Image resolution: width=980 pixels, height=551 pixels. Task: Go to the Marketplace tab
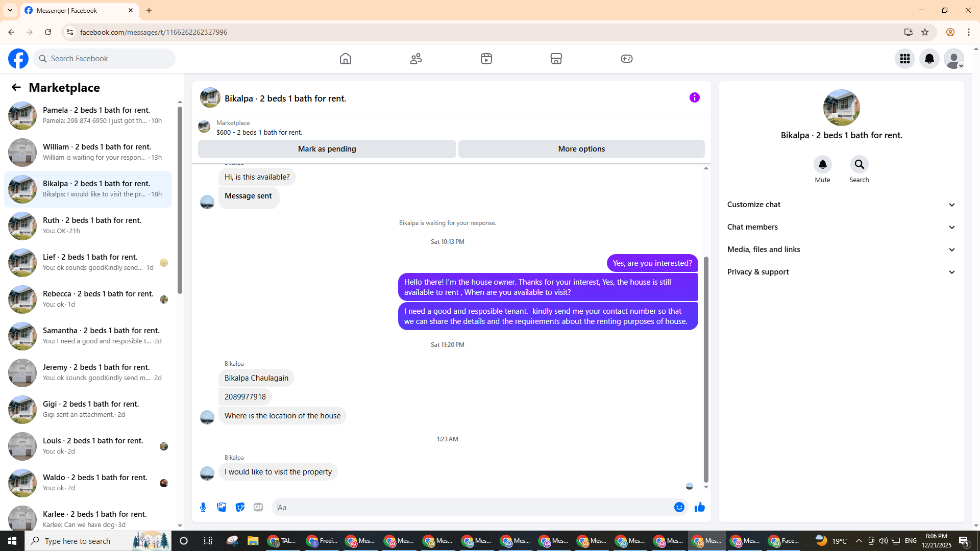pos(556,59)
